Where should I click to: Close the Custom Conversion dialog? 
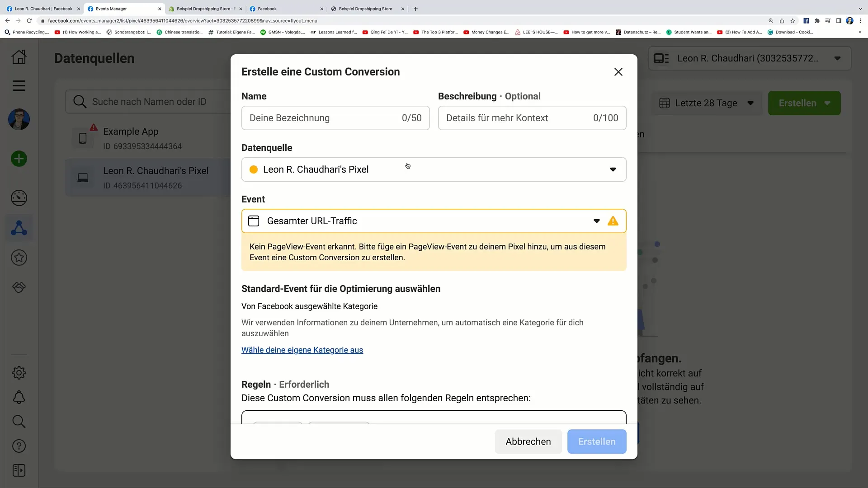coord(618,72)
